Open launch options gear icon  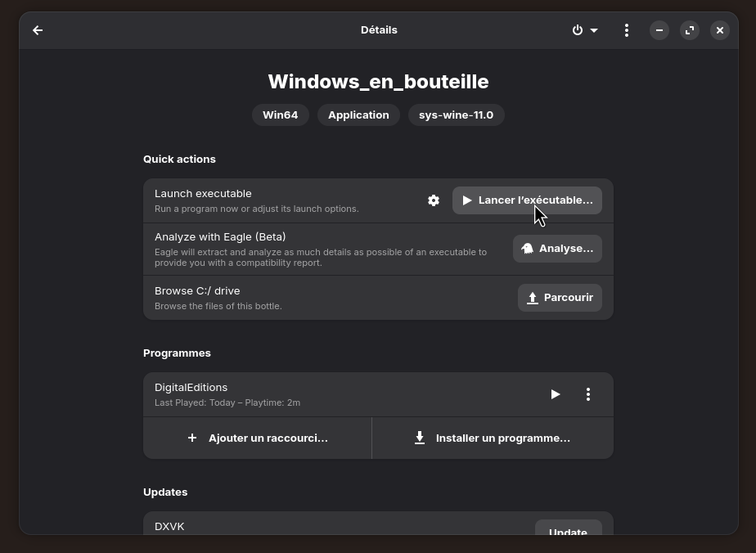[434, 200]
